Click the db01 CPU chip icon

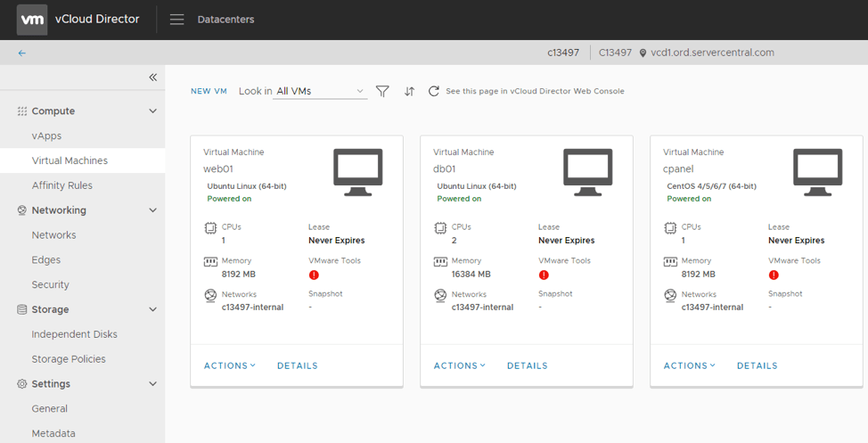click(x=440, y=227)
